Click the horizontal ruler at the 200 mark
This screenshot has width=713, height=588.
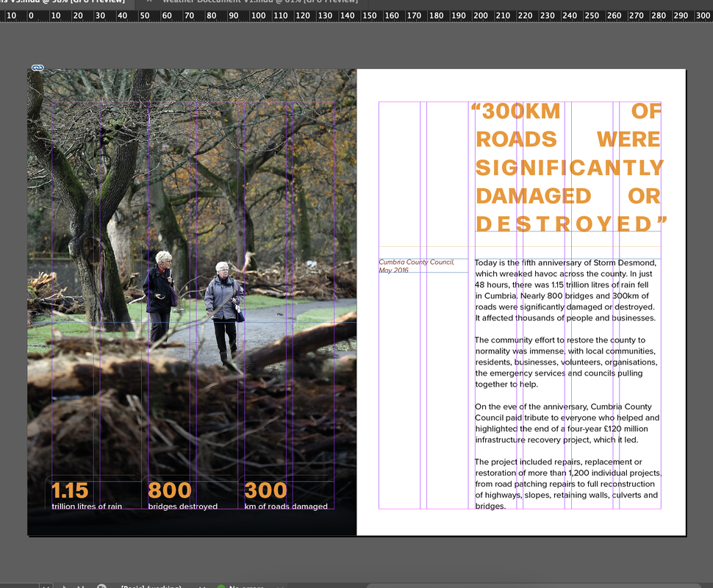point(480,15)
